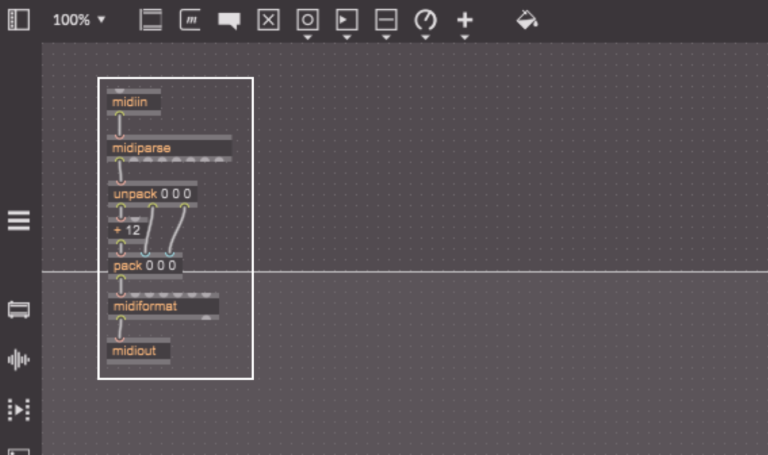
Task: Add a new object box from toolbar
Action: pos(150,20)
